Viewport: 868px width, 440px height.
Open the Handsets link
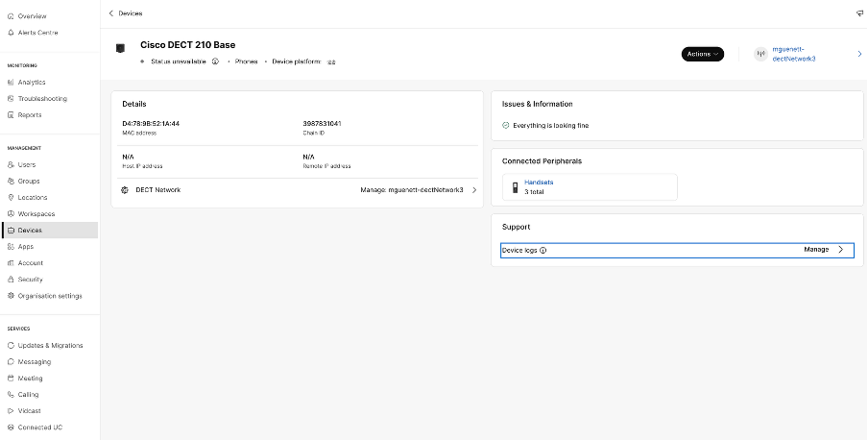[x=539, y=183]
